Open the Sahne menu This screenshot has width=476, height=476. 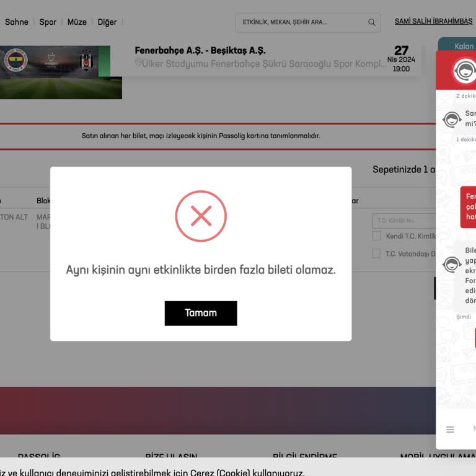click(x=17, y=22)
